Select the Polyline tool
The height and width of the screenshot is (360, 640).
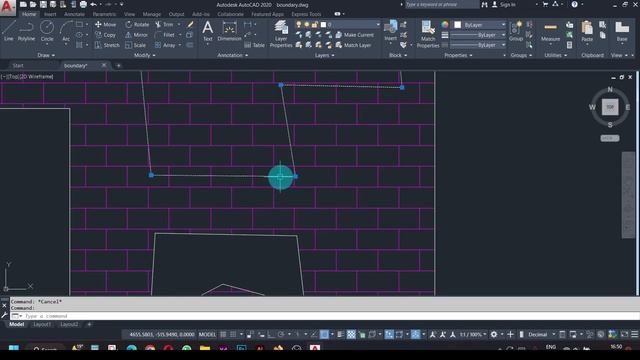click(26, 31)
